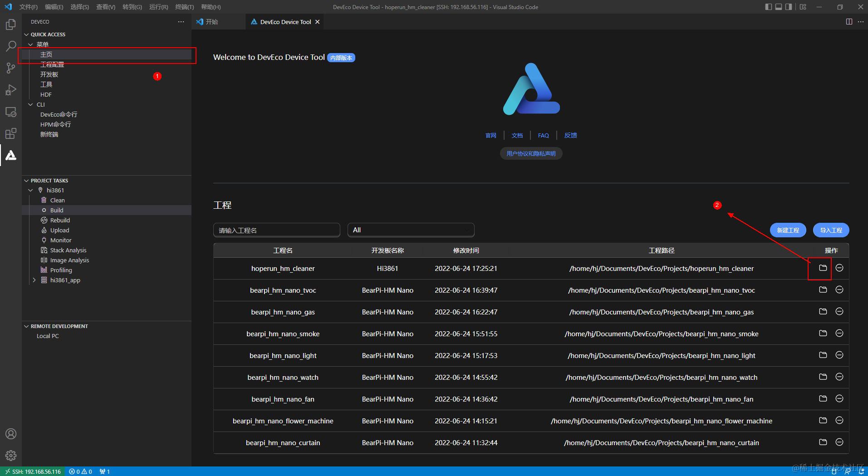Open the Extensions view
The height and width of the screenshot is (476, 868).
(11, 133)
